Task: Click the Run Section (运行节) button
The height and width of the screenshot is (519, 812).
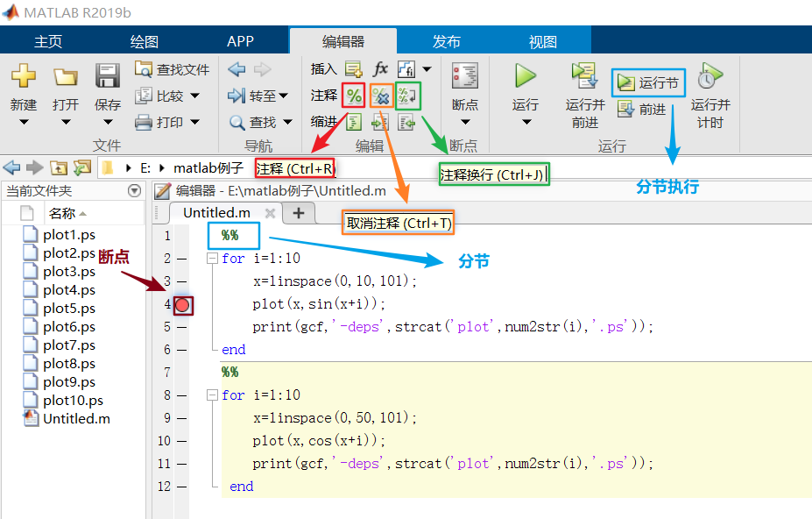Action: [x=648, y=82]
